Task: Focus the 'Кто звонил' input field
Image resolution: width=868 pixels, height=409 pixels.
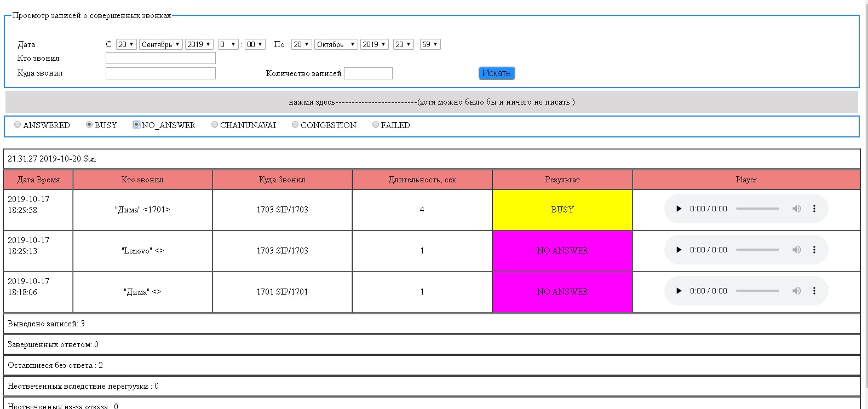Action: coord(160,58)
